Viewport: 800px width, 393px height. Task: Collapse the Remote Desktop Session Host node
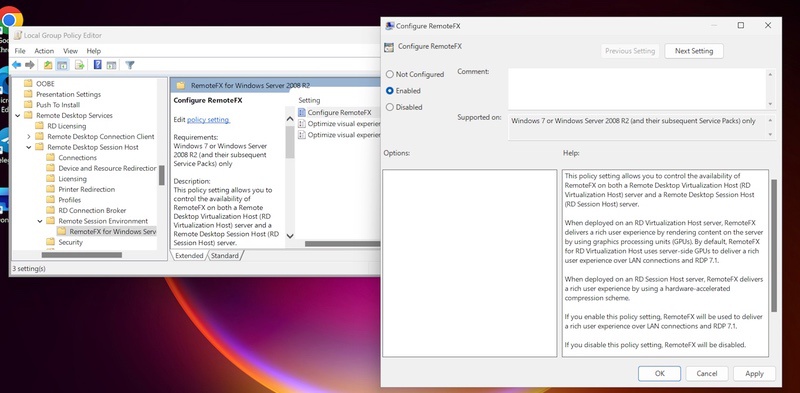click(29, 147)
